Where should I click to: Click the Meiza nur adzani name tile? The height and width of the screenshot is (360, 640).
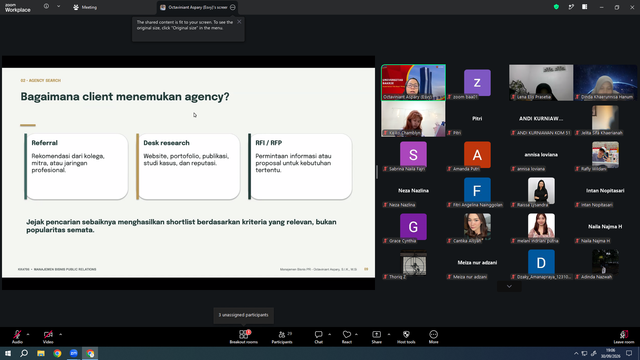pyautogui.click(x=477, y=262)
